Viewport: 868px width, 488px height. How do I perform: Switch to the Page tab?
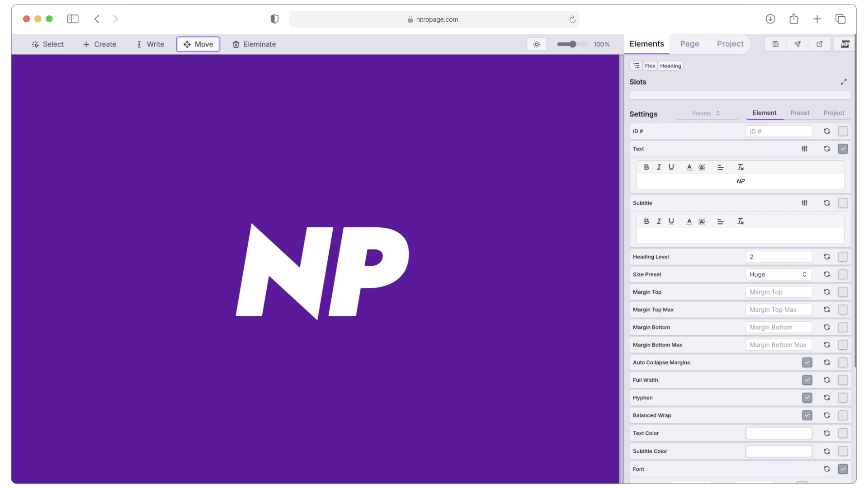pos(689,43)
